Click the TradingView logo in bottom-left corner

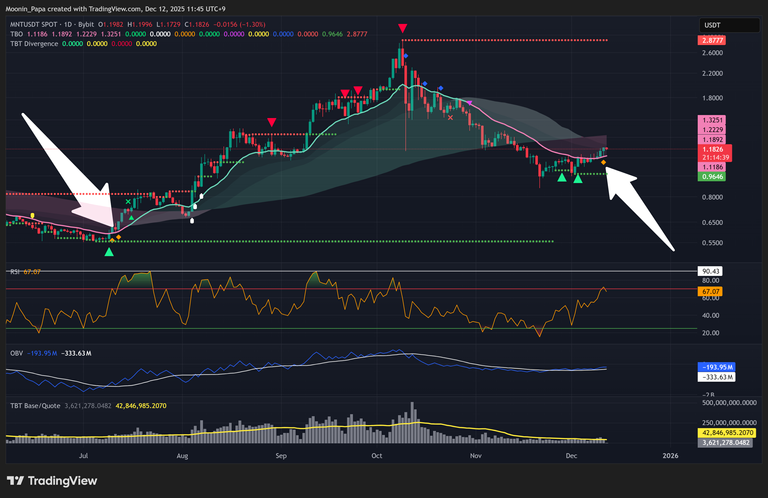[54, 479]
